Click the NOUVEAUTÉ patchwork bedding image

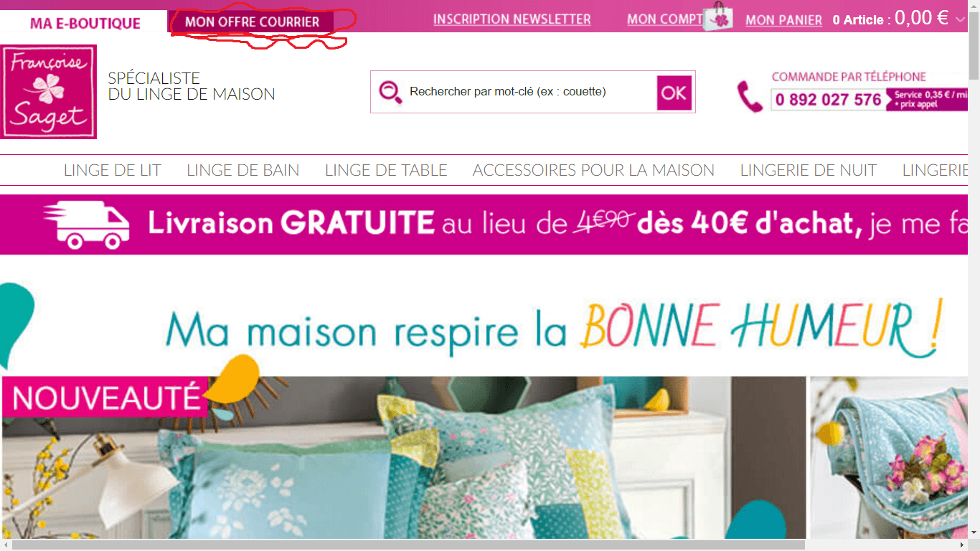tap(404, 458)
